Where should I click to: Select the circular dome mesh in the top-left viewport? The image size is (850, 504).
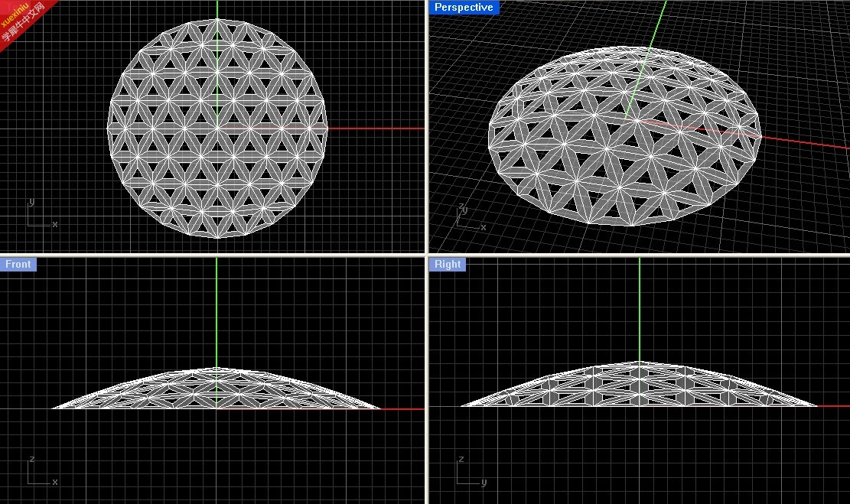click(217, 128)
